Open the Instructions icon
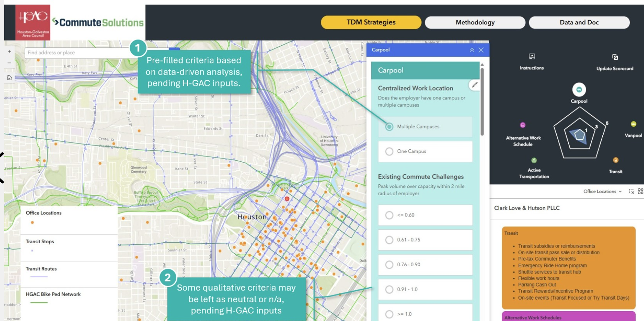 (531, 57)
